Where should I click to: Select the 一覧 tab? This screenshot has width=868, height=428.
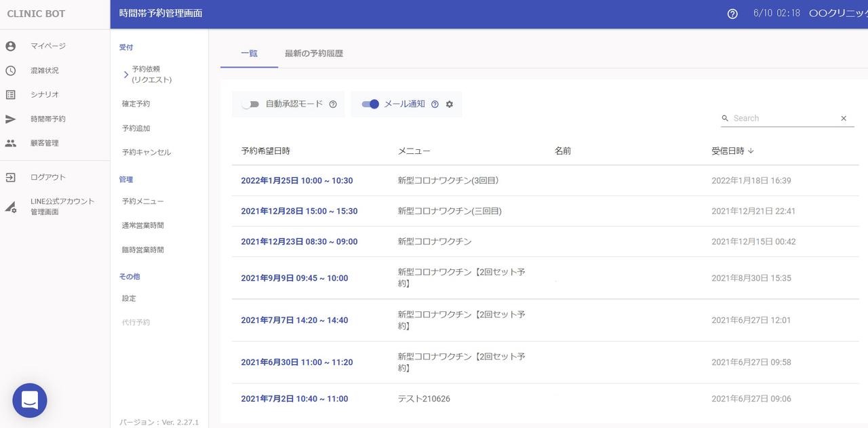(249, 54)
